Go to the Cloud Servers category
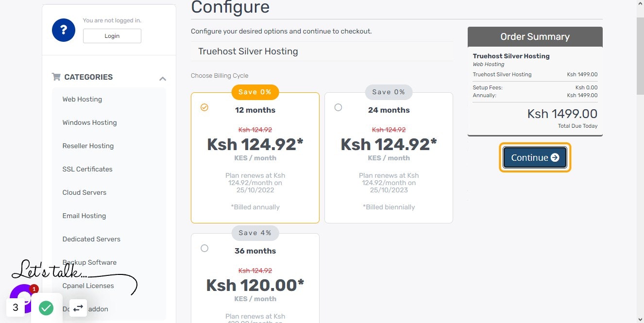This screenshot has width=644, height=323. coord(85,192)
